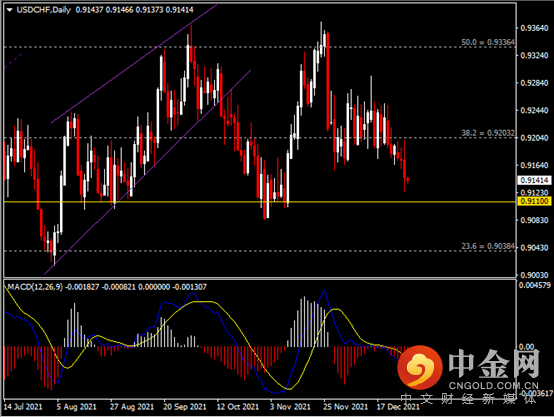Click the MACD(12,26,9) indicator label
The image size is (554, 417).
(35, 287)
